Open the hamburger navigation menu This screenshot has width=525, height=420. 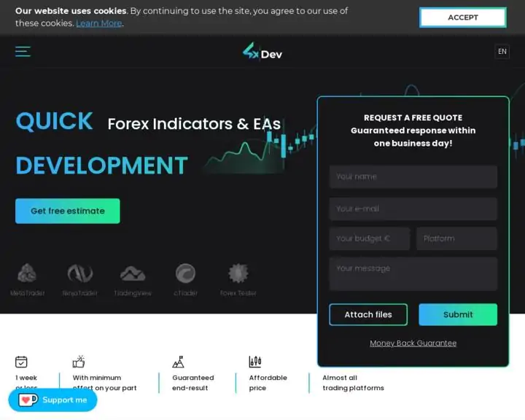[23, 51]
